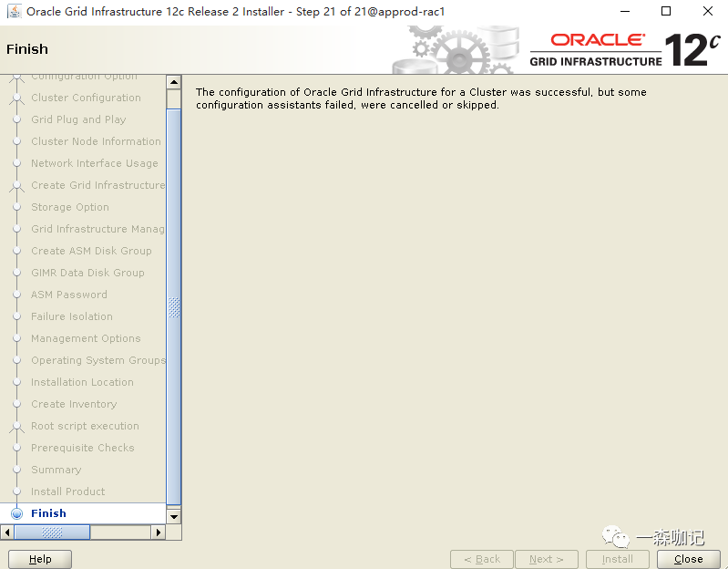This screenshot has height=569, width=728.
Task: Click the greyed-out Next button
Action: 547,559
